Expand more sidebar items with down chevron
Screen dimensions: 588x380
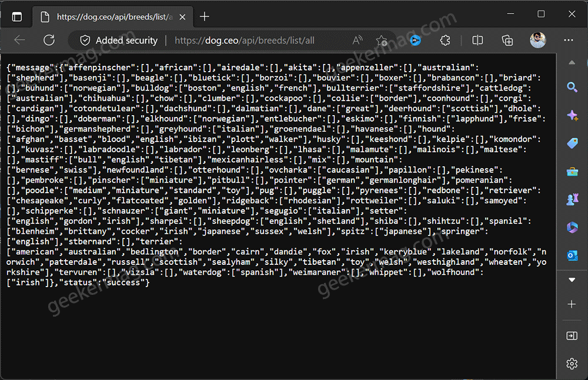coord(572,279)
